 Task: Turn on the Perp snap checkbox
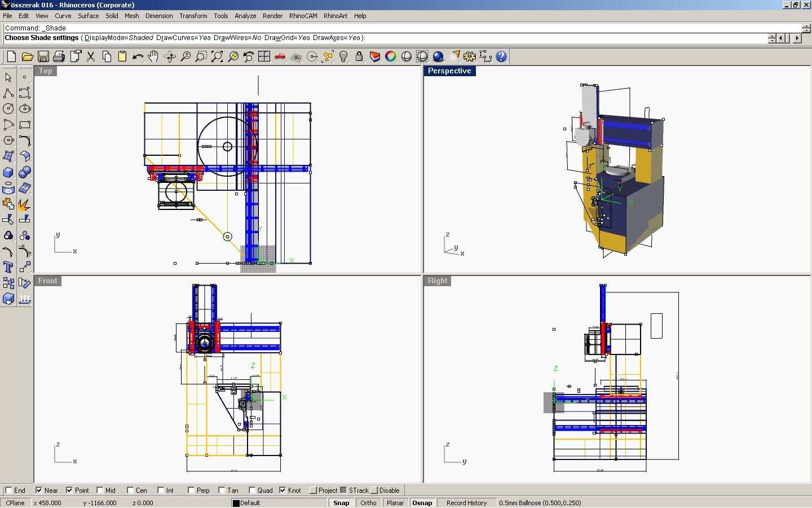(191, 491)
